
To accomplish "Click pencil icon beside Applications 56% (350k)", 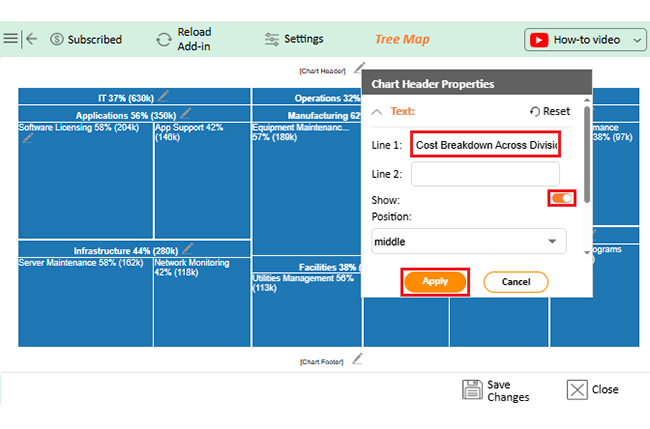I will (x=186, y=113).
